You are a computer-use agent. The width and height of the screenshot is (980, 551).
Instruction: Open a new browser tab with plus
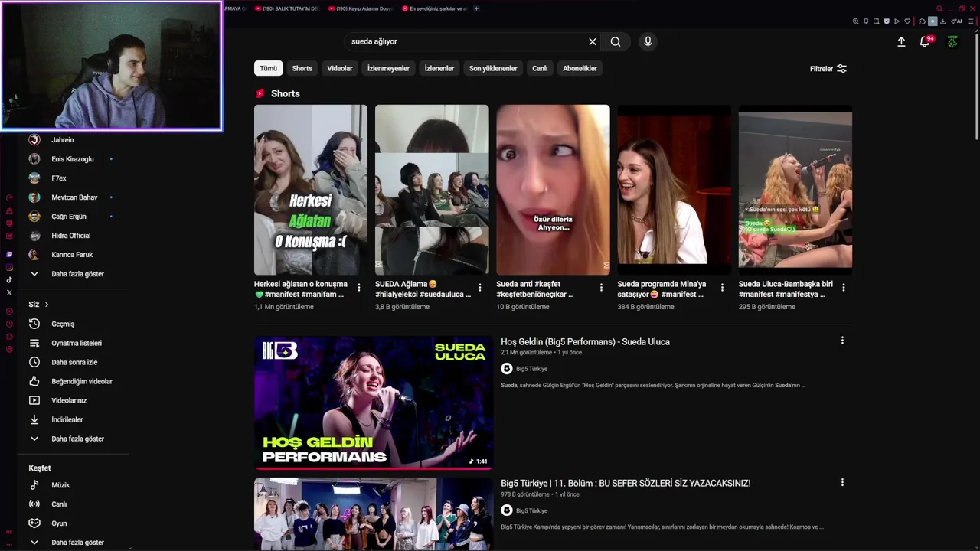point(476,8)
